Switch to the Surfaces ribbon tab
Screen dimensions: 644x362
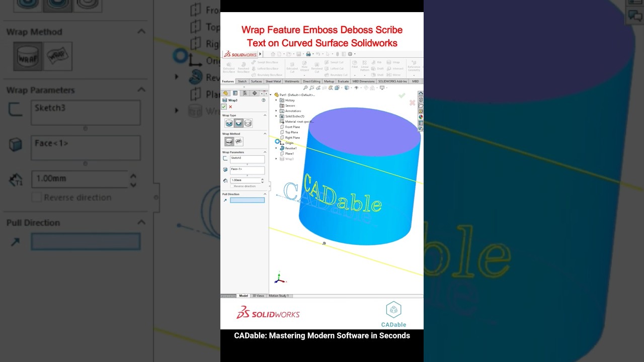257,81
